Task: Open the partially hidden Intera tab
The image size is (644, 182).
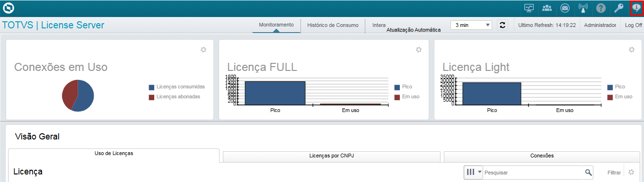Action: 379,25
